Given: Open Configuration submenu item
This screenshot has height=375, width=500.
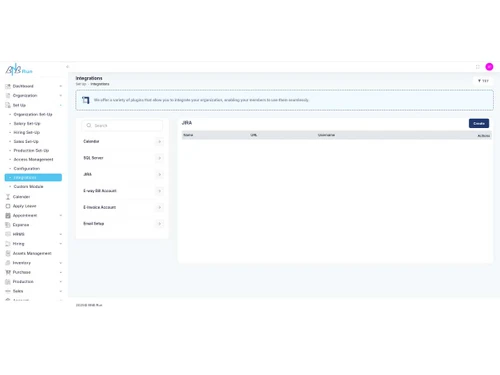Looking at the screenshot, I should [27, 169].
